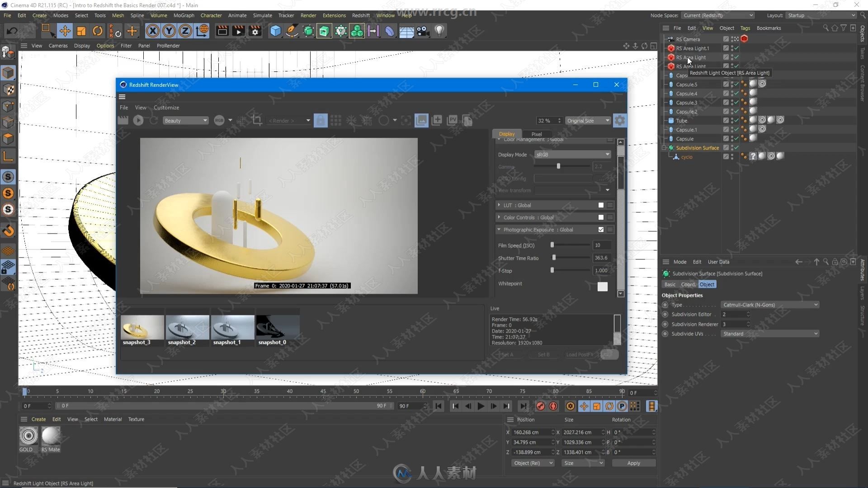Click the Make Editable icon in left sidebar
The width and height of the screenshot is (868, 488).
(8, 52)
